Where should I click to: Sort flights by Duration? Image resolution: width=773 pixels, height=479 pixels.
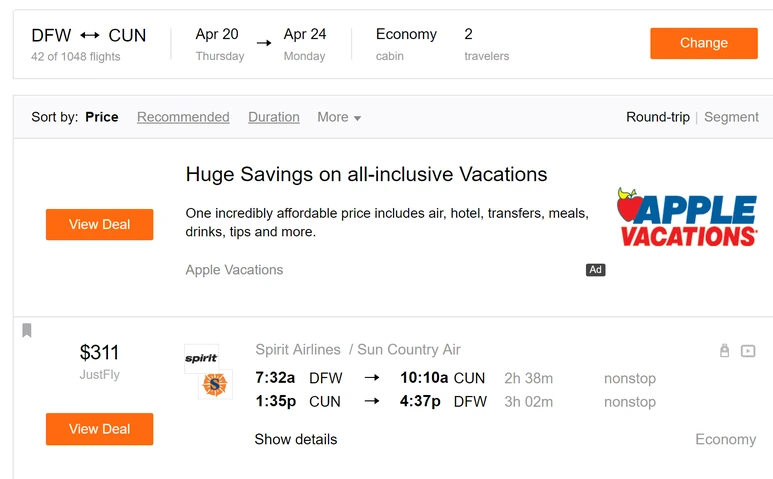tap(274, 117)
